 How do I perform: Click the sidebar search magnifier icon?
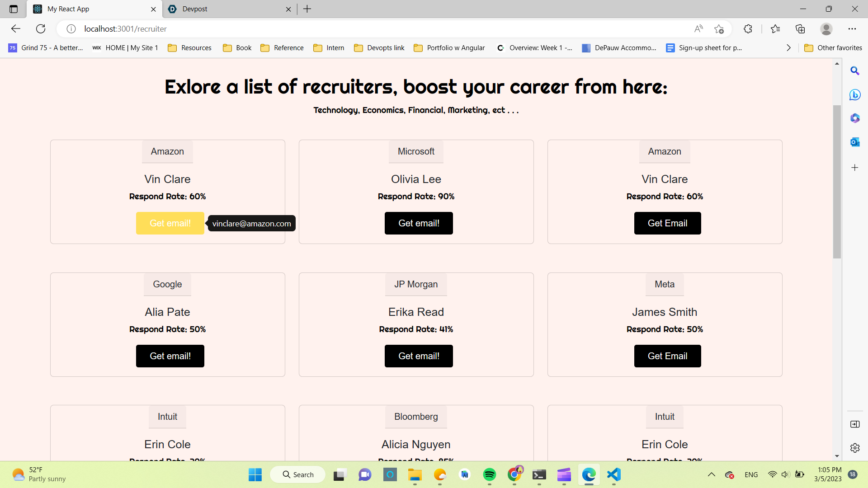tap(854, 71)
